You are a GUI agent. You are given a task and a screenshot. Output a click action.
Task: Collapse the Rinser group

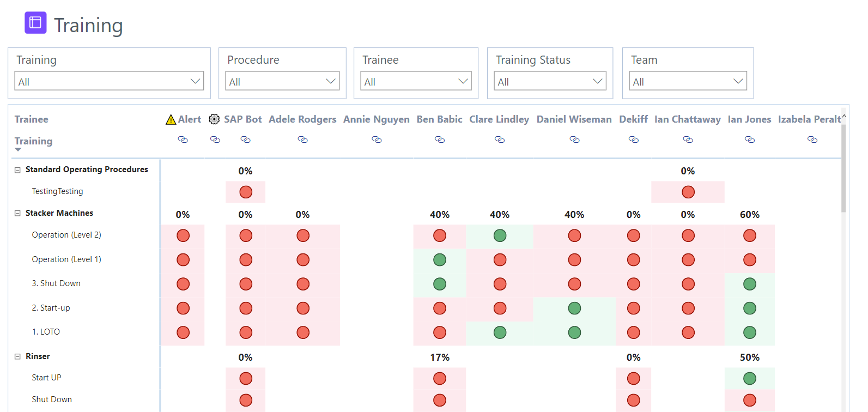tap(17, 356)
